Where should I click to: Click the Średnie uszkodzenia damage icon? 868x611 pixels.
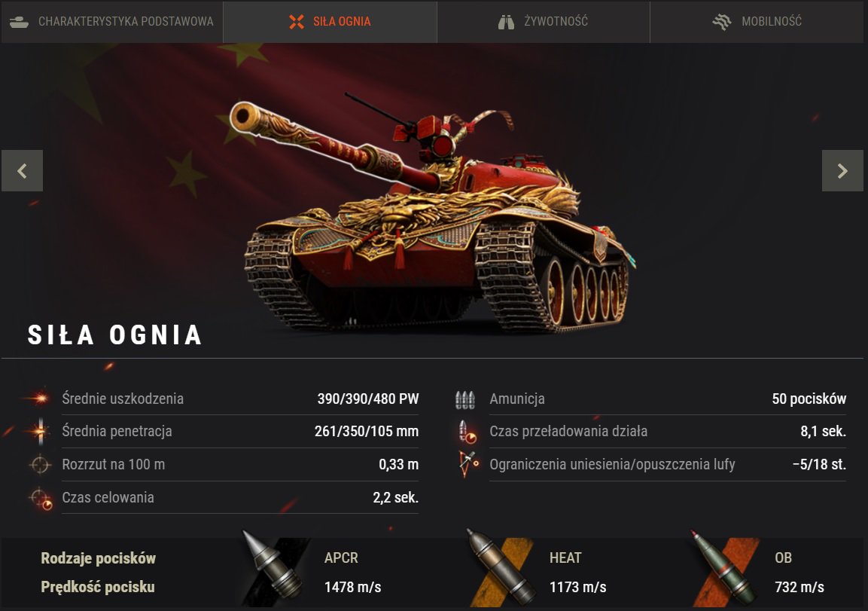(38, 399)
